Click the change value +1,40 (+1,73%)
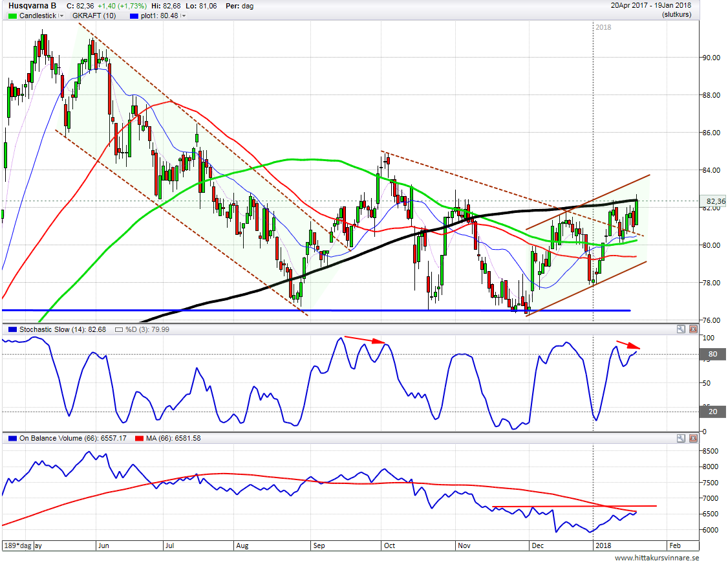The width and height of the screenshot is (728, 561). 122,6
